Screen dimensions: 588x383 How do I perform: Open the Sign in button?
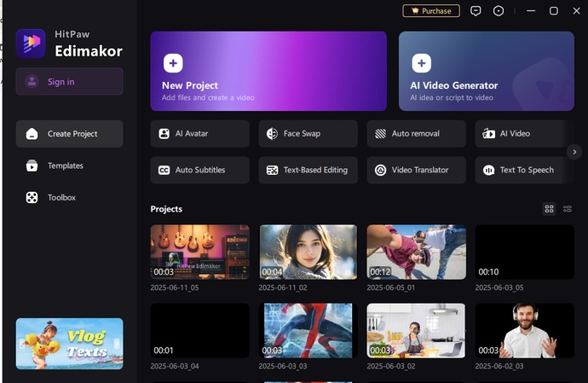69,82
